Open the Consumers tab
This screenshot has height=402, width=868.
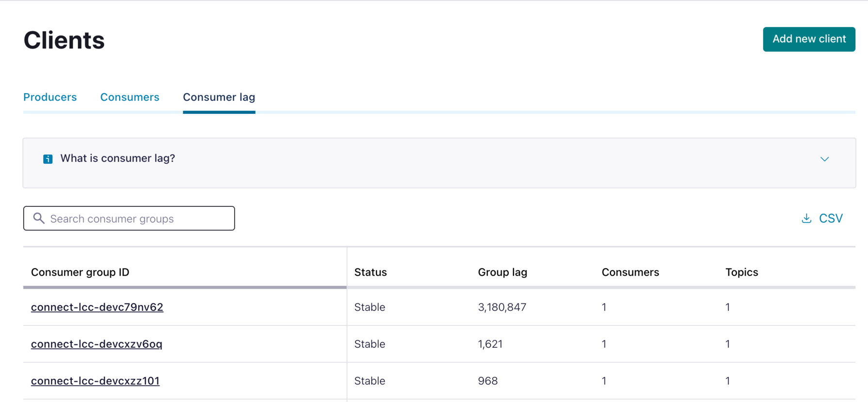(129, 97)
